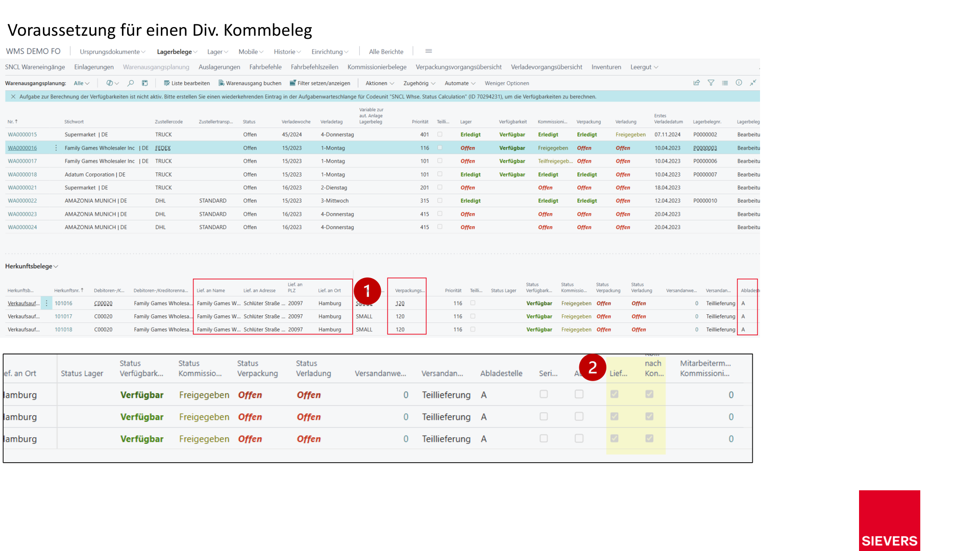Click the Liste bearbeiten icon button

click(x=187, y=83)
